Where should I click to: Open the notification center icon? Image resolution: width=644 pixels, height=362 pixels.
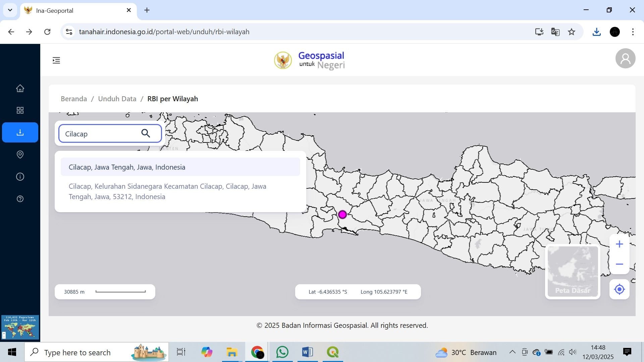point(627,352)
